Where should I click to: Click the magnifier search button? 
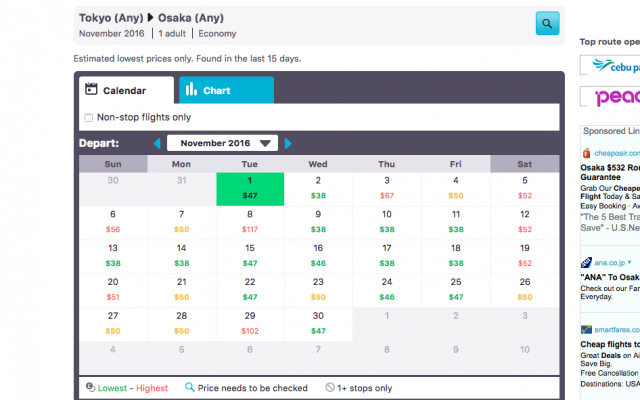[547, 23]
